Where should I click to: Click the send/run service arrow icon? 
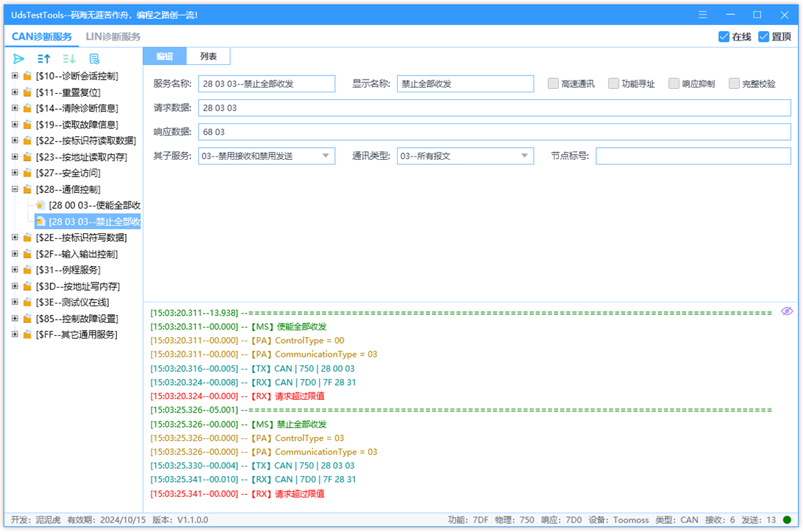click(18, 59)
